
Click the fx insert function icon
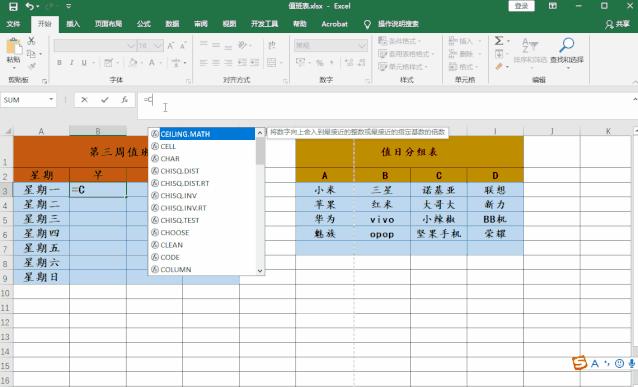click(x=125, y=100)
